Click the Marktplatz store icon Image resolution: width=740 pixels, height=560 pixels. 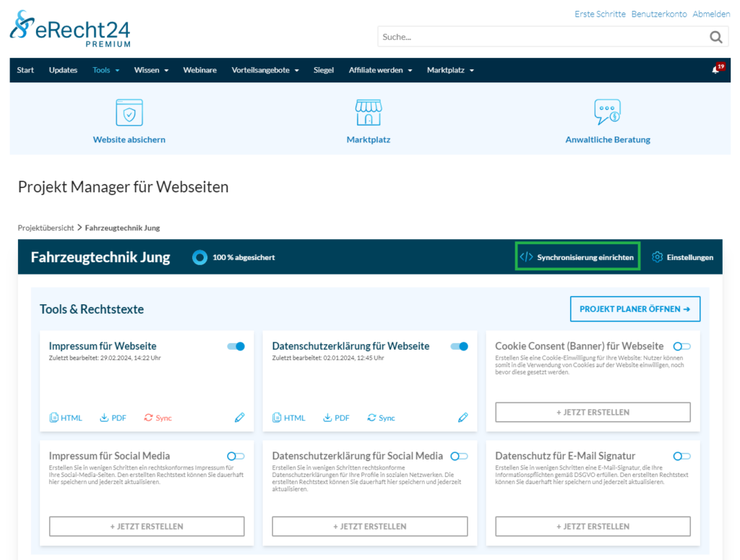368,113
